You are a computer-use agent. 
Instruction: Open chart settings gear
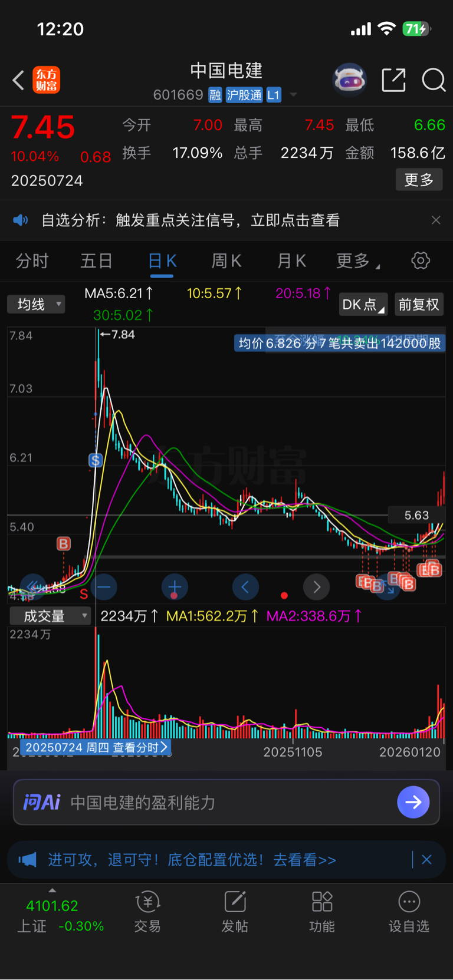421,260
